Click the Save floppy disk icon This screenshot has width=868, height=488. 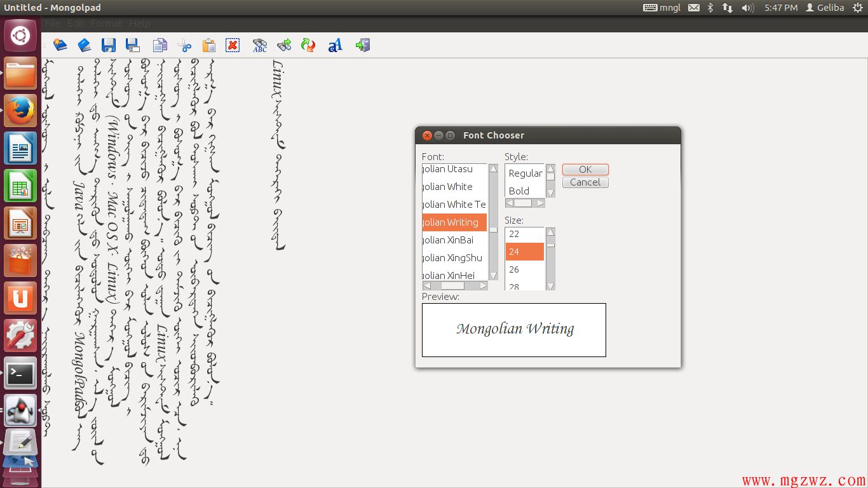coord(109,45)
